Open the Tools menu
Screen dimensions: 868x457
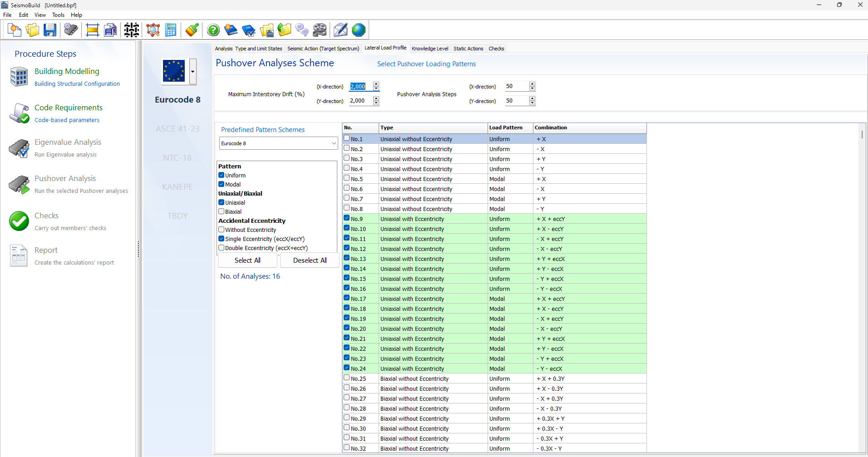tap(58, 15)
